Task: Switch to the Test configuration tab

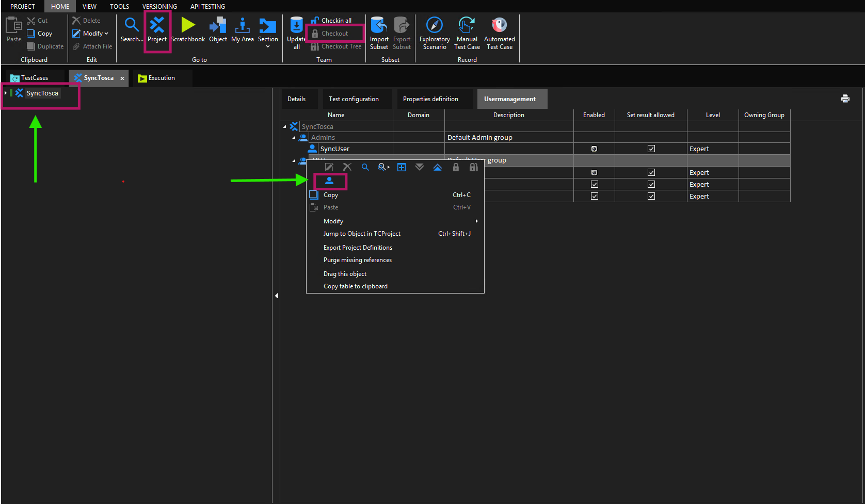Action: [354, 99]
